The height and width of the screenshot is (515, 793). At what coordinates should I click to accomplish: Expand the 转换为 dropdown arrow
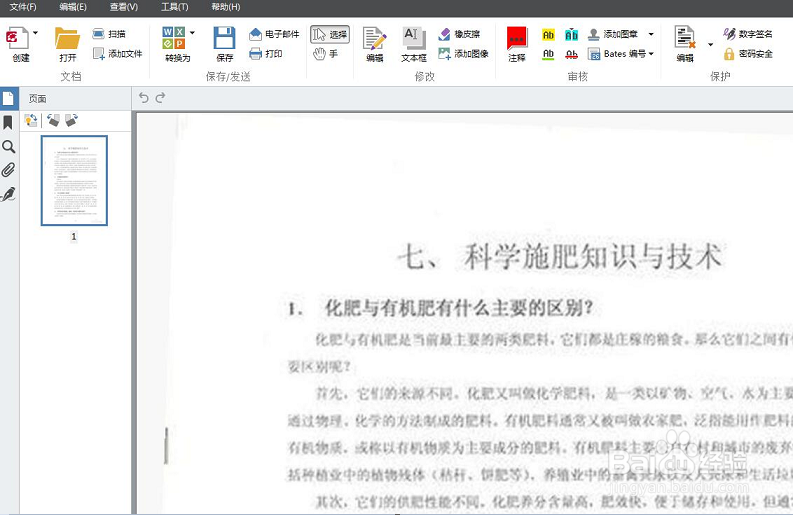[x=192, y=33]
